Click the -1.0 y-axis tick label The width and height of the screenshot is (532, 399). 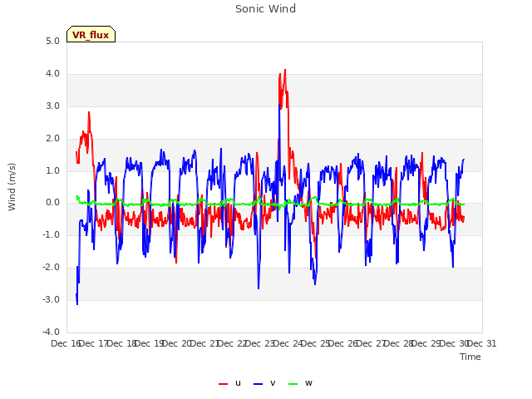[51, 235]
